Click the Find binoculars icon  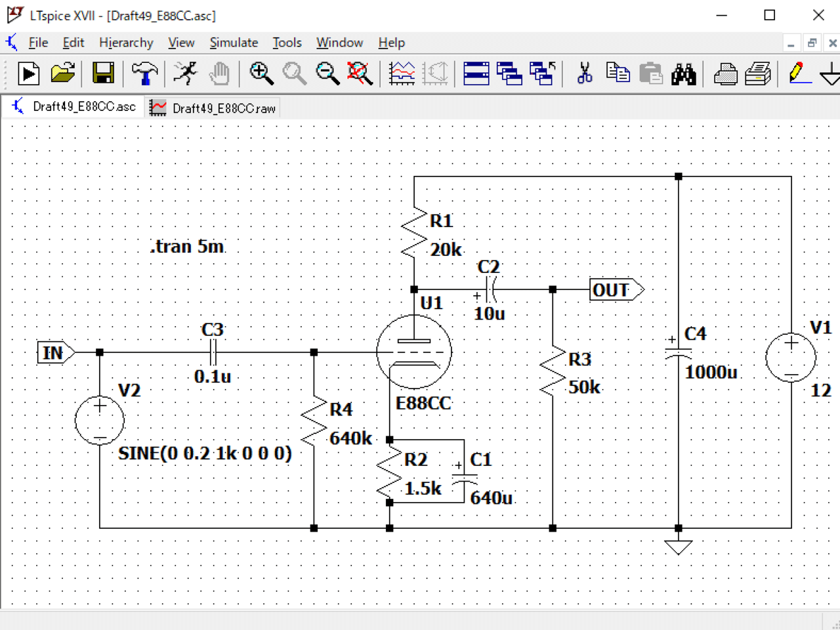[683, 73]
